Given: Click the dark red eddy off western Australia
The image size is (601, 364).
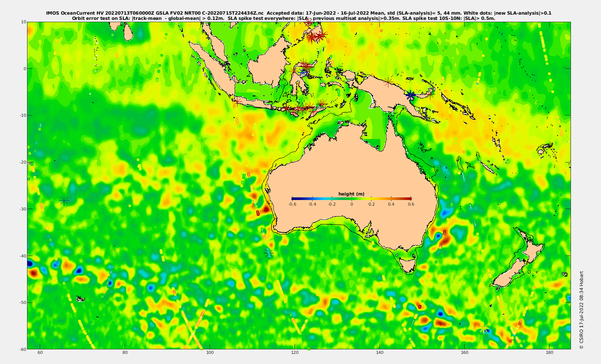Looking at the screenshot, I should [267, 209].
